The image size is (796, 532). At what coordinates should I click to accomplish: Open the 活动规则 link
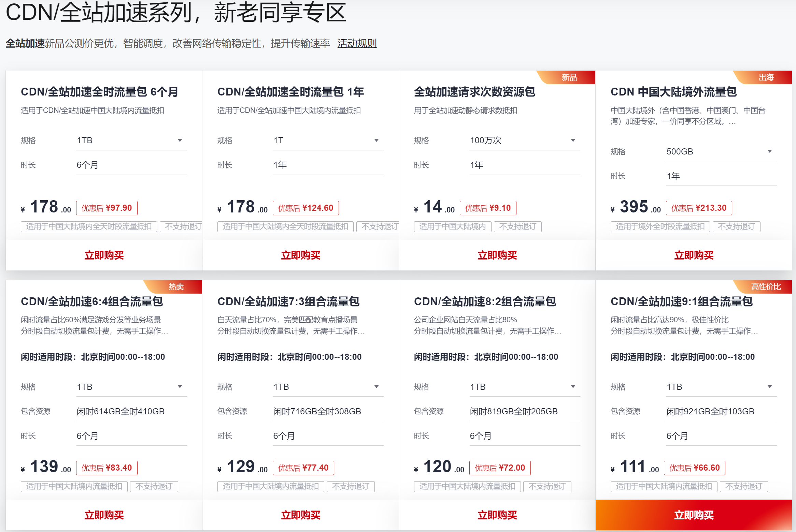click(357, 44)
